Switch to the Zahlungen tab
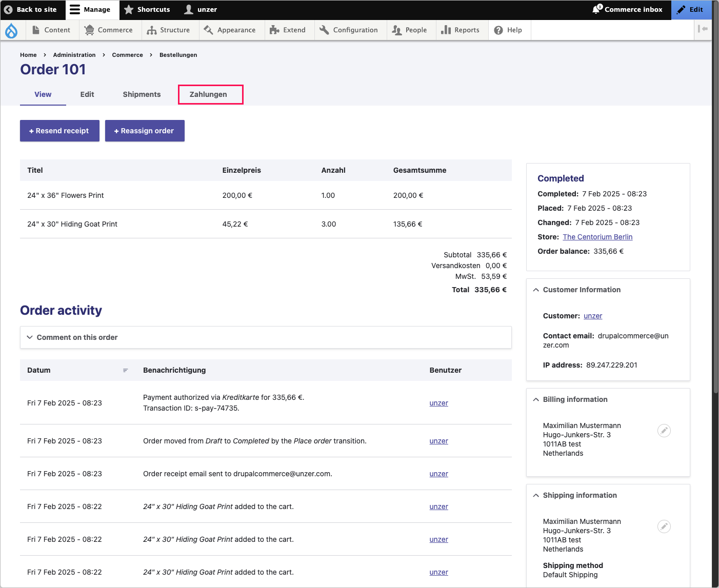The height and width of the screenshot is (588, 719). (208, 95)
